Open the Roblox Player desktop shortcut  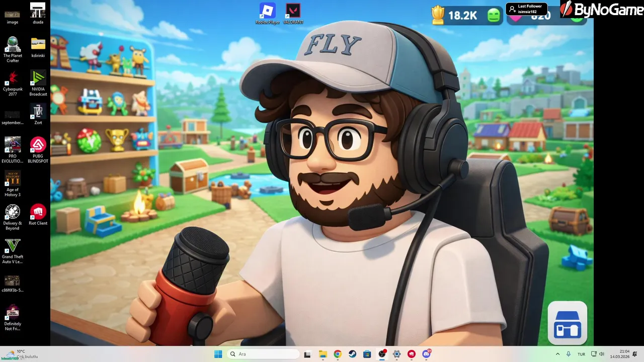click(267, 14)
